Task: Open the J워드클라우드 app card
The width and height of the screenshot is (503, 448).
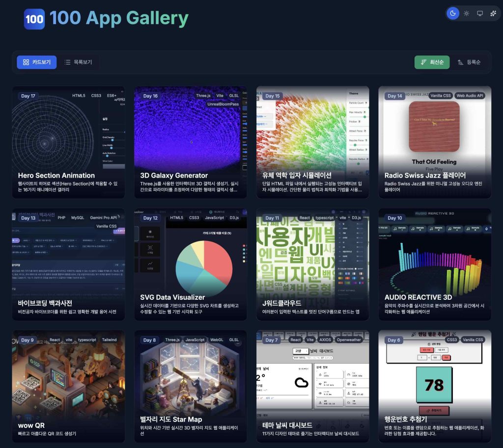Action: coord(312,264)
